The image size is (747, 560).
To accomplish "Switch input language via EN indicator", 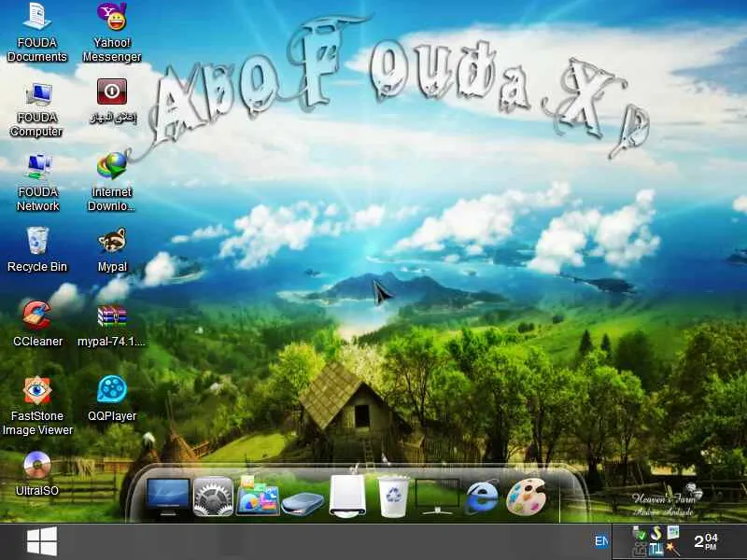I will click(x=601, y=541).
